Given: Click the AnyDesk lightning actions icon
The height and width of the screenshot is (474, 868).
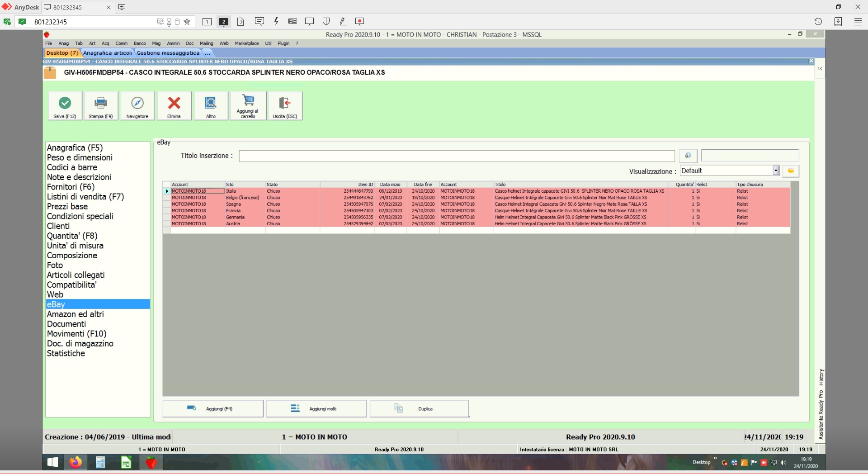Looking at the screenshot, I should pos(276,21).
